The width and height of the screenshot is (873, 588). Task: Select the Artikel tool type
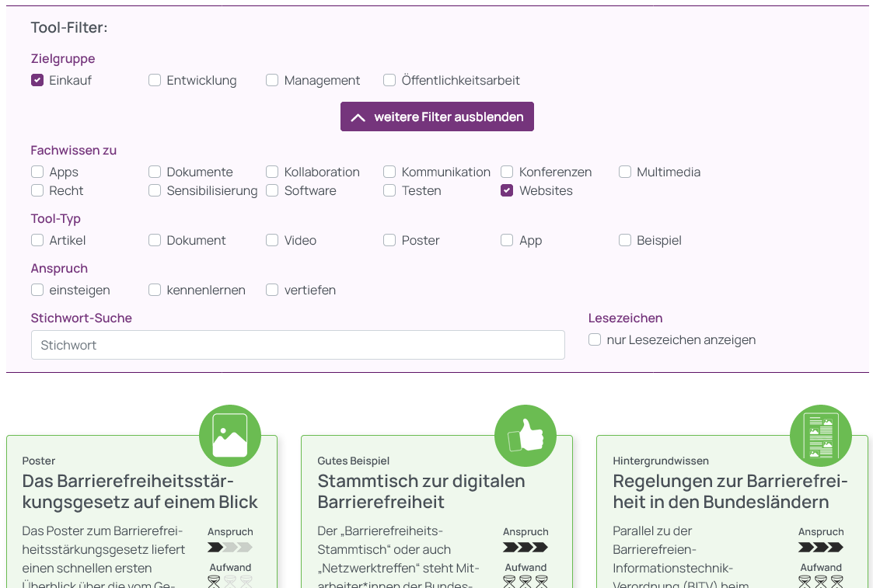[37, 240]
